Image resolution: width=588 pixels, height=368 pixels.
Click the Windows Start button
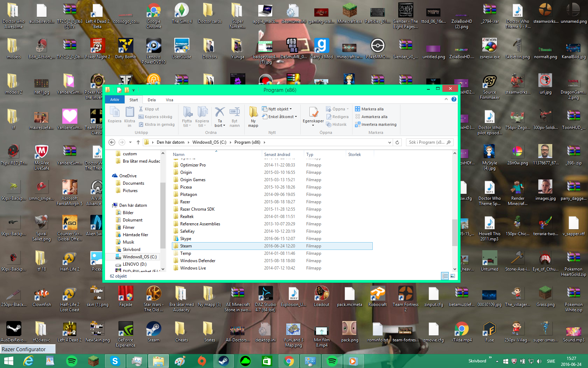[8, 361]
